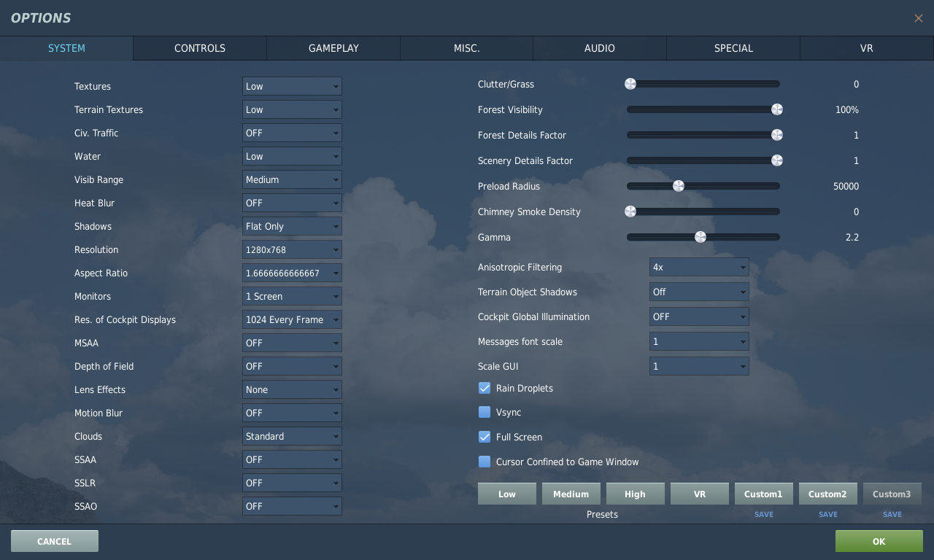Open the Water quality dropdown
934x560 pixels.
pyautogui.click(x=292, y=156)
